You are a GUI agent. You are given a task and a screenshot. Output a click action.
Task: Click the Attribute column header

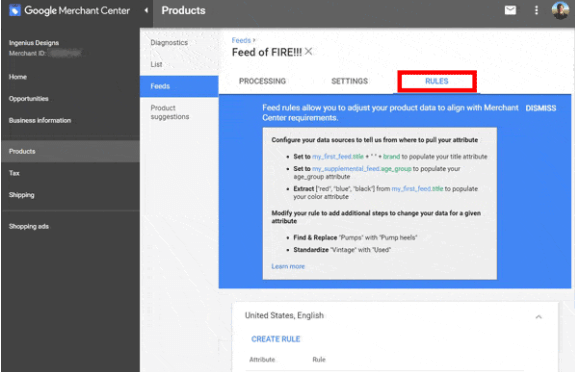pos(262,360)
